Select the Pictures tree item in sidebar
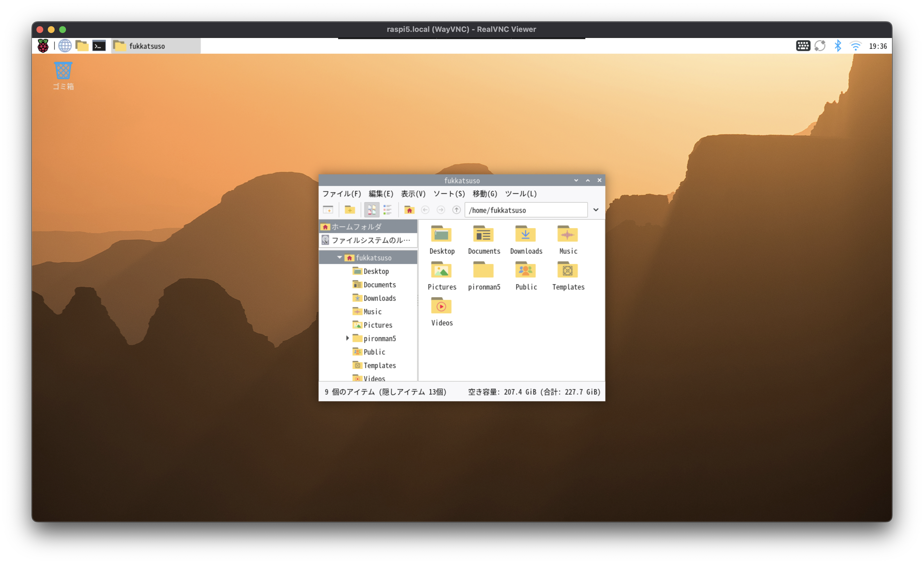 (x=377, y=325)
